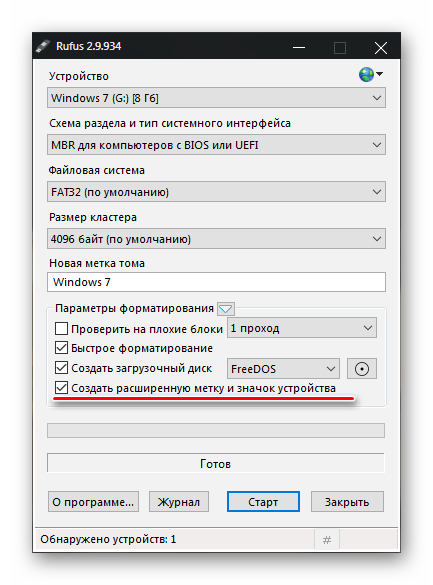
Task: Minimize the Rufus window
Action: [299, 48]
